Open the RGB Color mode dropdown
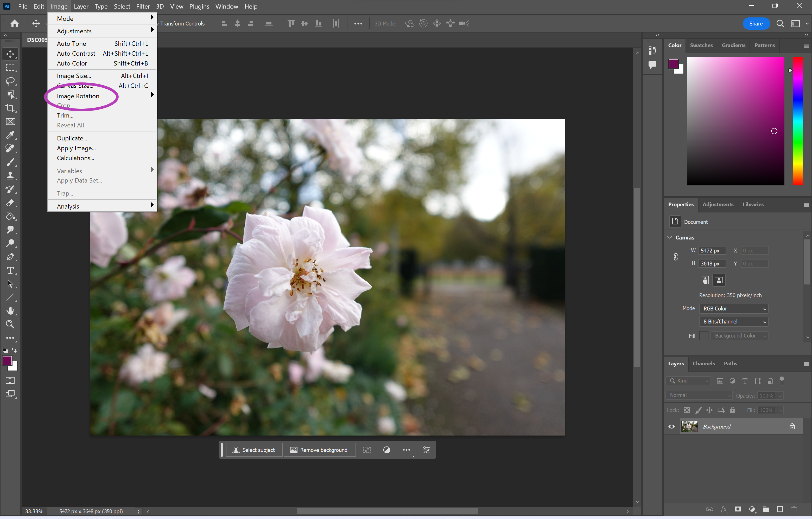812x519 pixels. (733, 309)
